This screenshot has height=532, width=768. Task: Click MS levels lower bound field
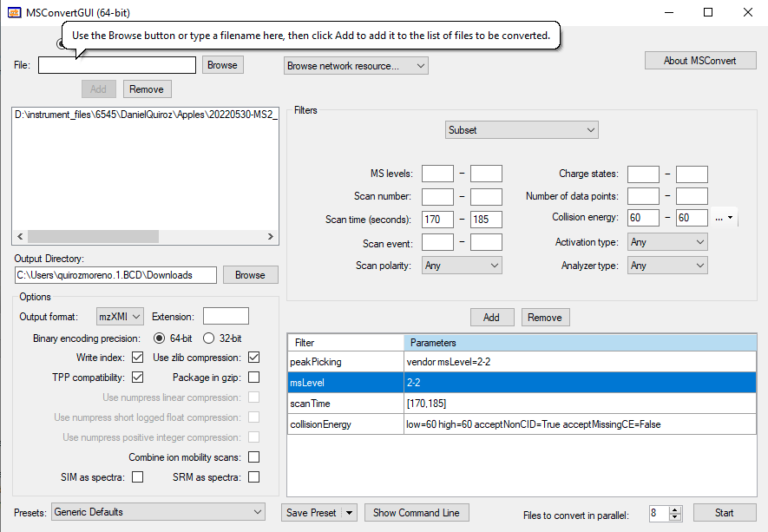click(437, 174)
